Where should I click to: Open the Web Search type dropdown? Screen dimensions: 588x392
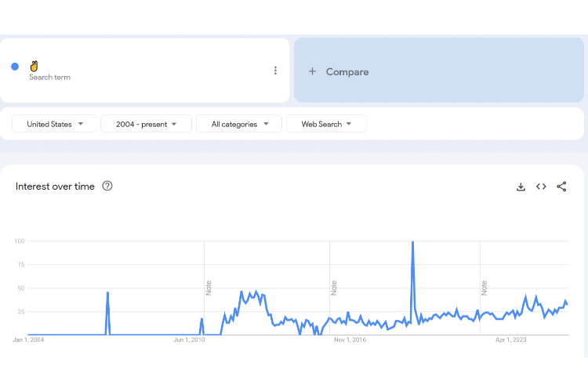tap(326, 124)
